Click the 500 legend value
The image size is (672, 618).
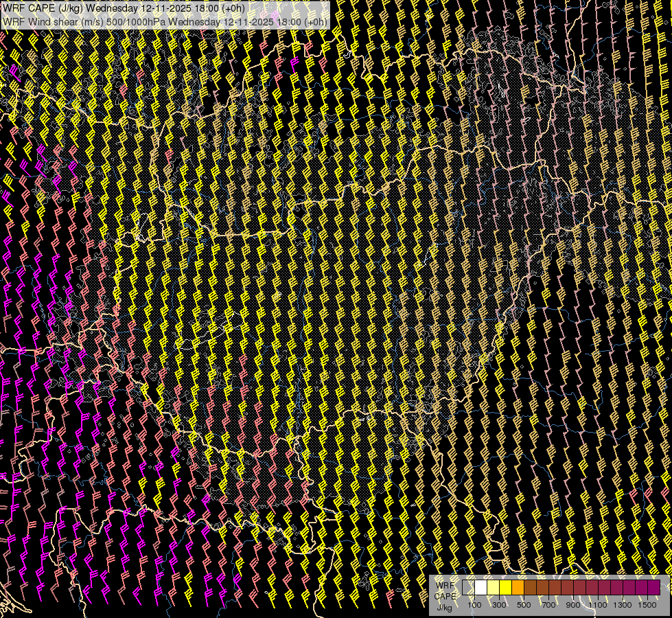pos(524,605)
